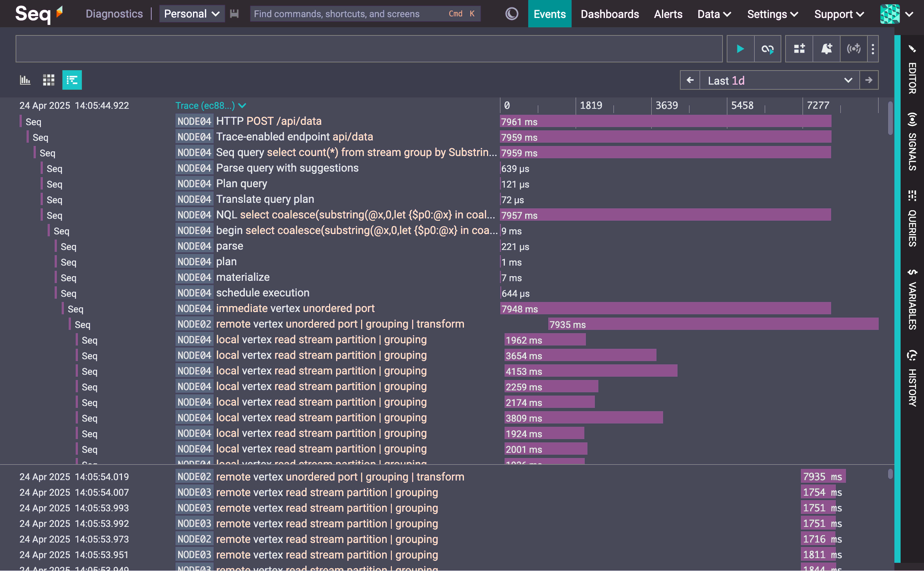Select the Plan query span
924x571 pixels.
(242, 184)
